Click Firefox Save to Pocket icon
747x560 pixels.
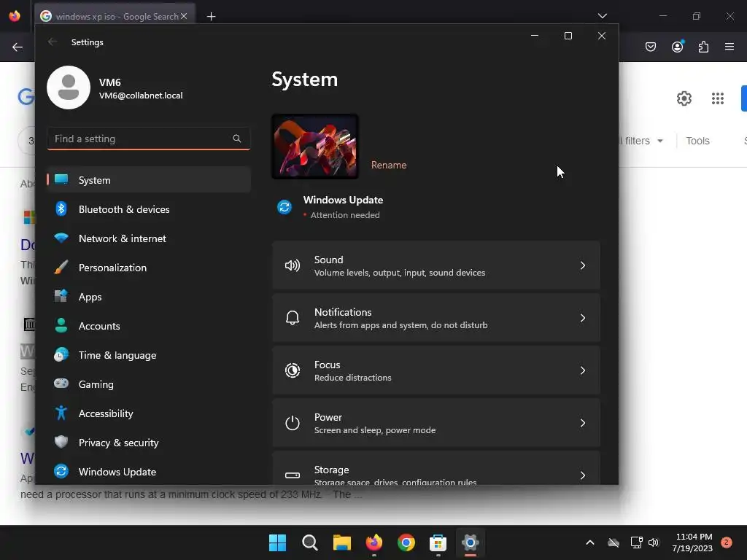(x=651, y=47)
